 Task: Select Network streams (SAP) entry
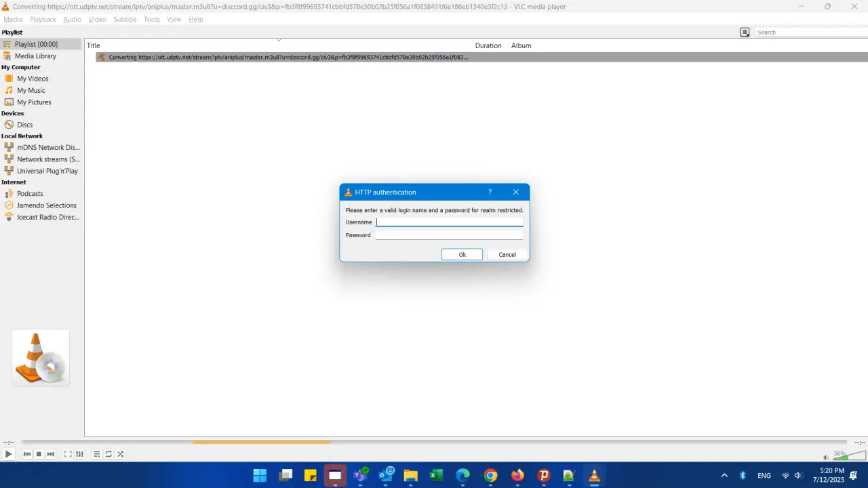(41, 159)
